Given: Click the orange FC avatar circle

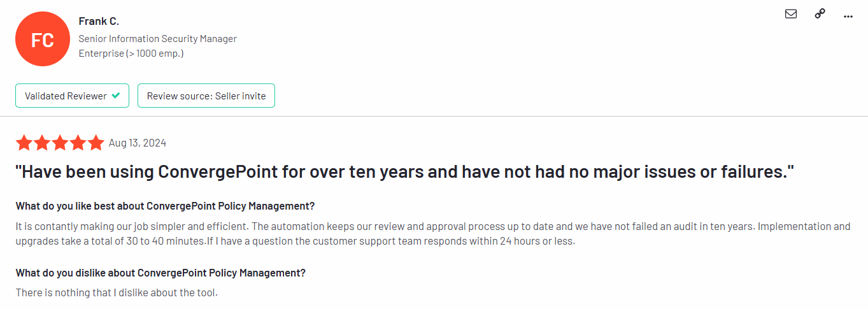Looking at the screenshot, I should (x=42, y=40).
